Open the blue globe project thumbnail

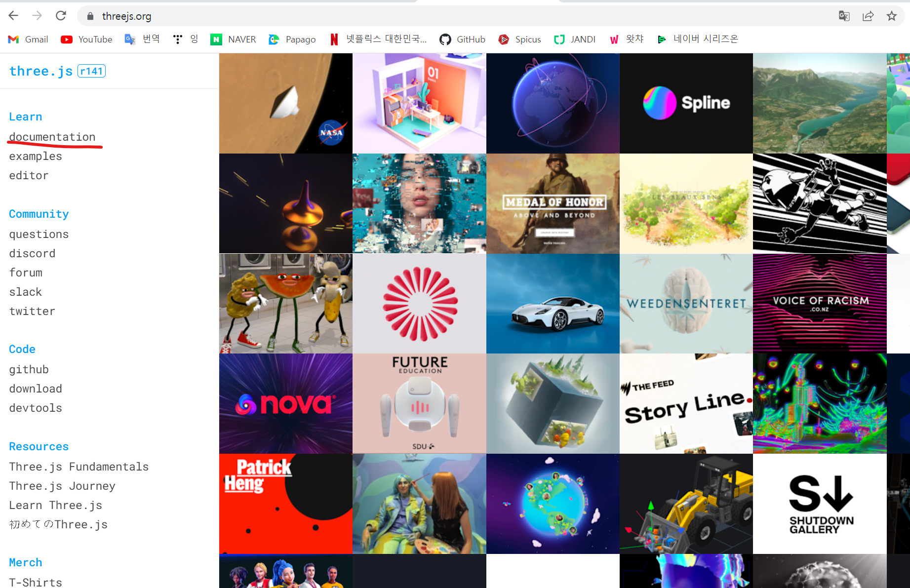click(x=553, y=103)
